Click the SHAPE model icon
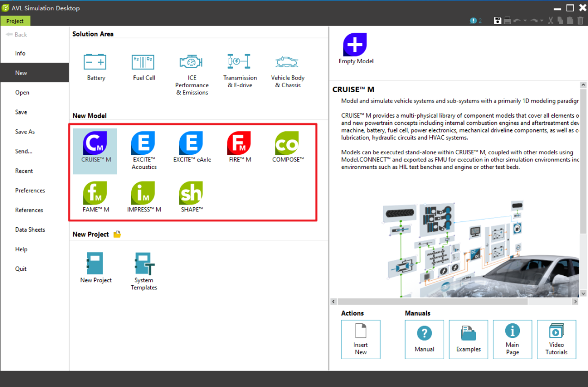The height and width of the screenshot is (387, 588). click(191, 193)
